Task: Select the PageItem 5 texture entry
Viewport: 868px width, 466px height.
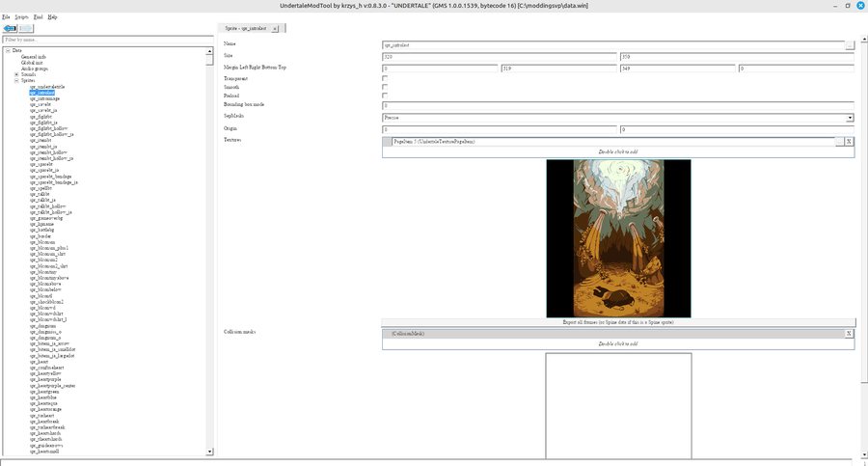Action: coord(613,142)
